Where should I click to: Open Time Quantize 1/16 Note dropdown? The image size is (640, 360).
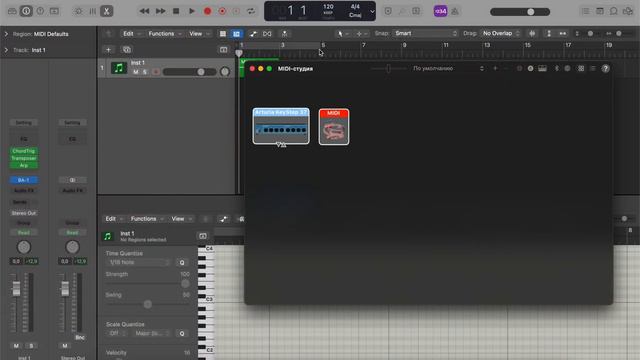pyautogui.click(x=138, y=262)
